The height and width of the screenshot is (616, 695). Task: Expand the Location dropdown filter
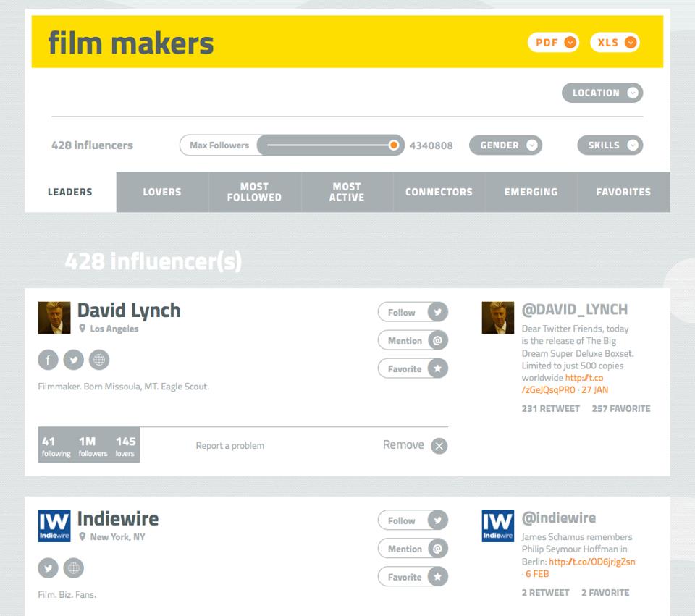click(602, 93)
